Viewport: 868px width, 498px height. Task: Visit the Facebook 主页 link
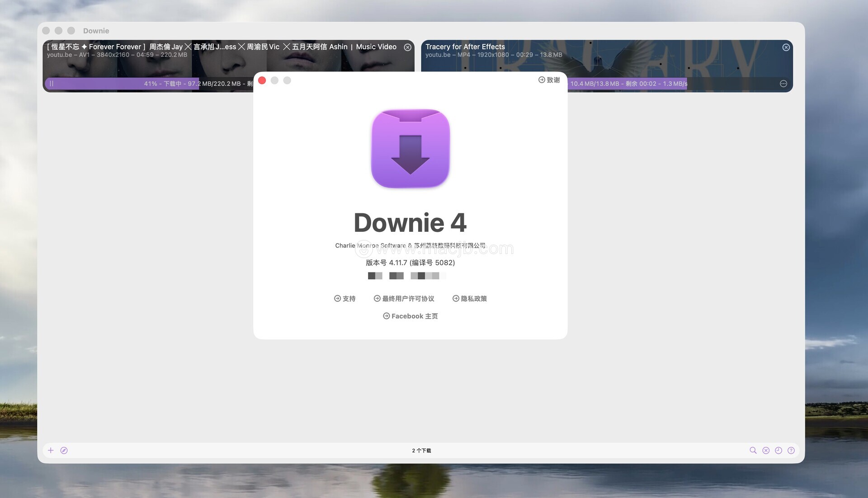tap(410, 316)
